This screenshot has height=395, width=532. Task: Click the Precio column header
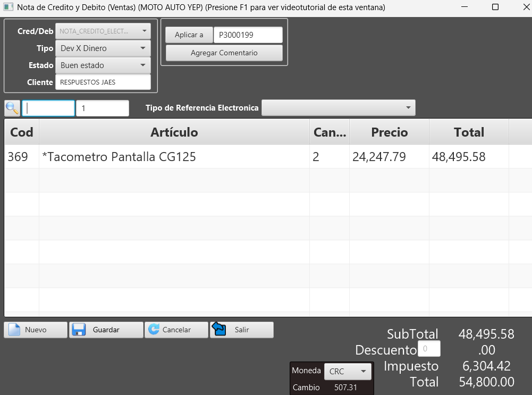coord(389,132)
